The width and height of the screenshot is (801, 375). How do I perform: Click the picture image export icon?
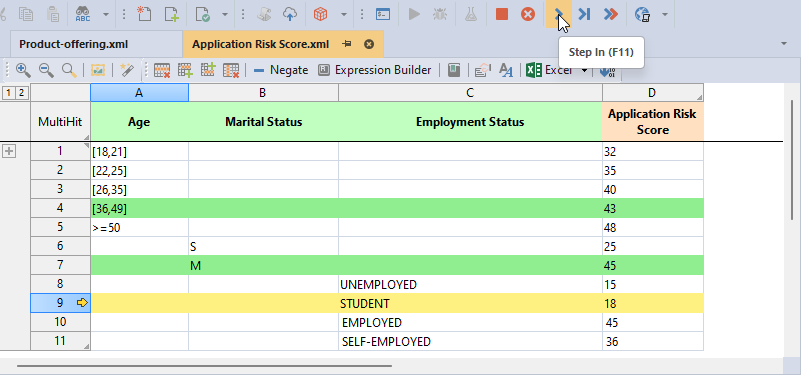pyautogui.click(x=98, y=70)
